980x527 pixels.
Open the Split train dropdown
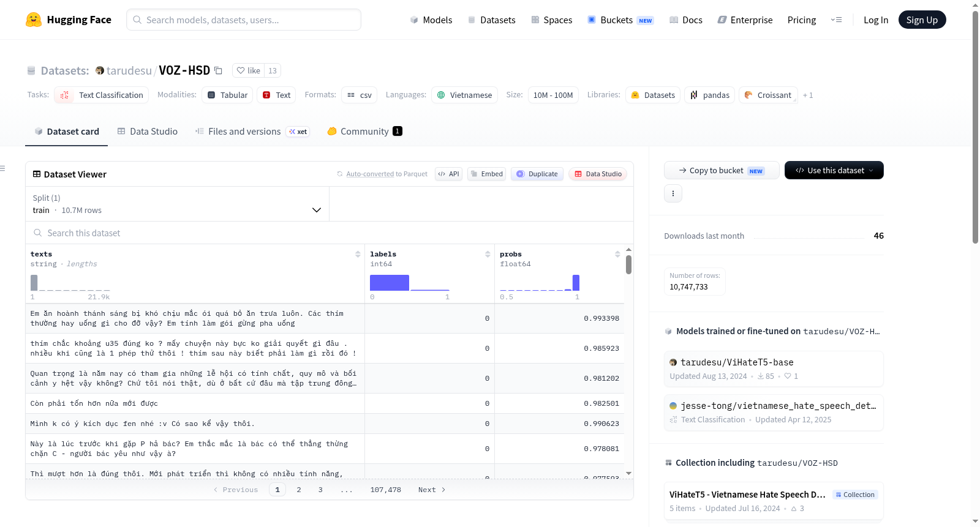tap(177, 204)
